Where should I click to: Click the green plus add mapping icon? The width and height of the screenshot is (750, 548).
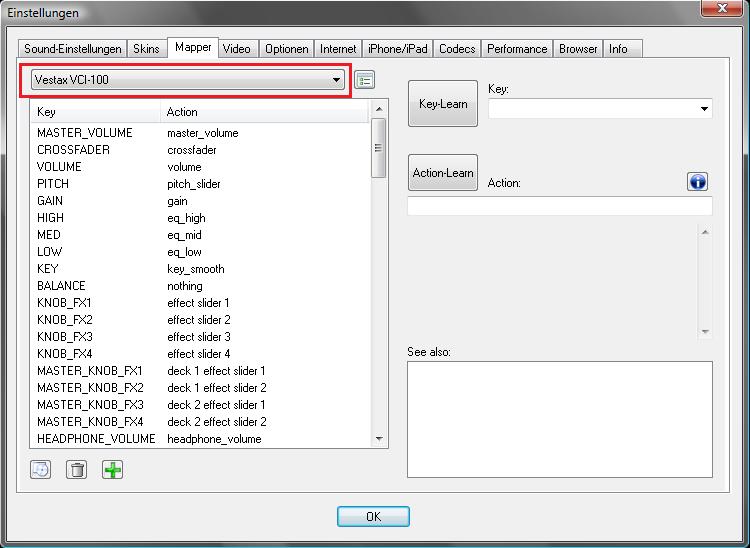tap(113, 470)
